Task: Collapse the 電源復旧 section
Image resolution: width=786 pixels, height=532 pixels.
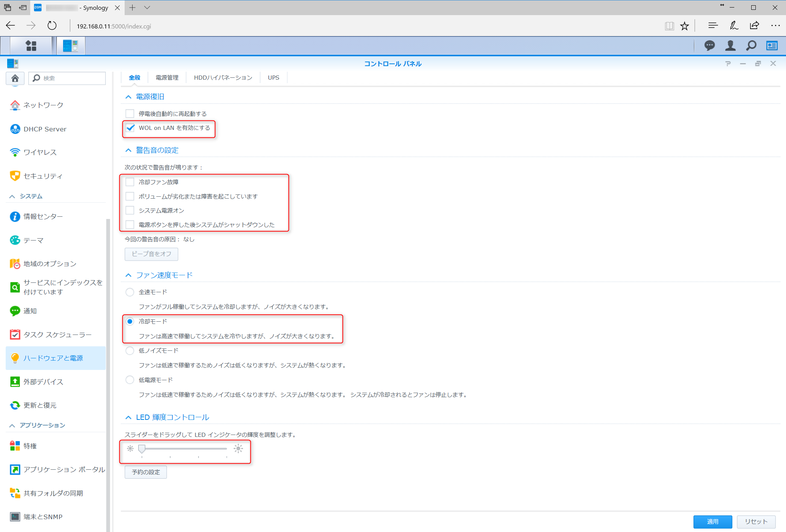Action: pos(128,97)
